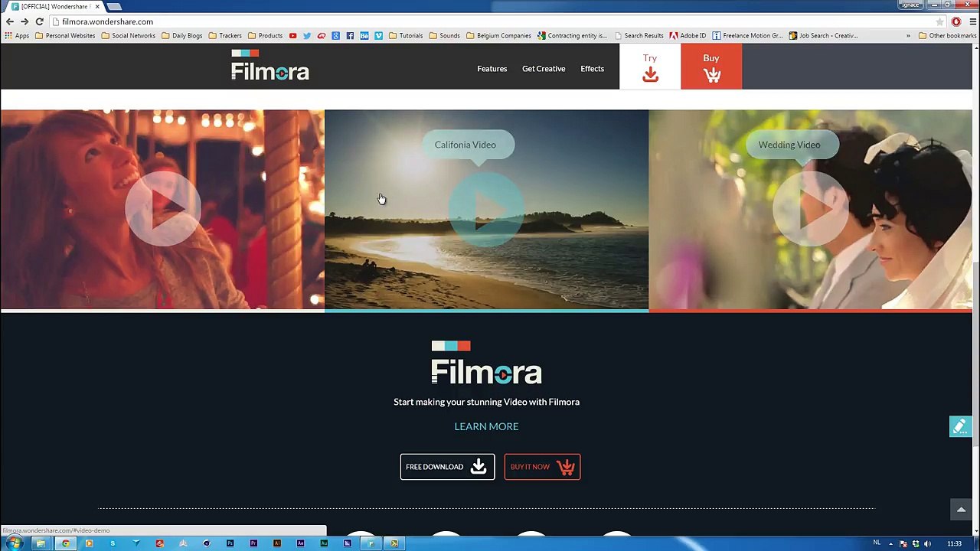Screen dimensions: 980x551
Task: Open the Facebook bookmark icon
Action: pos(350,35)
